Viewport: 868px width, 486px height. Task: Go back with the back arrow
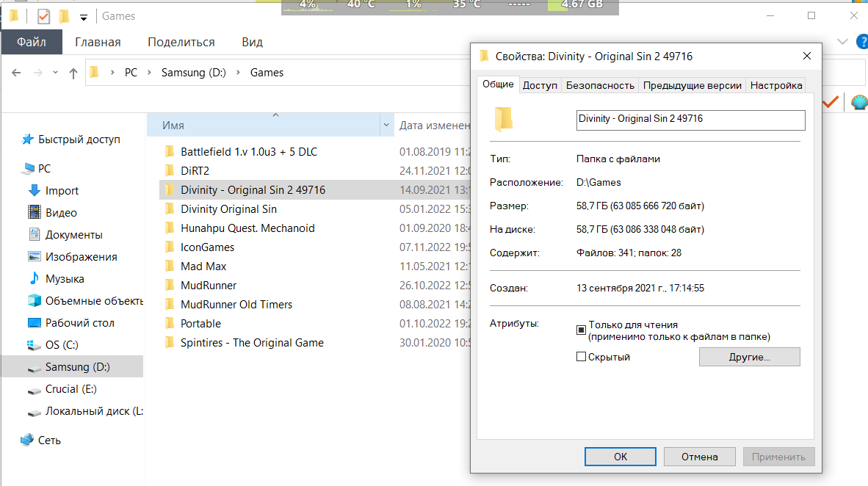17,73
